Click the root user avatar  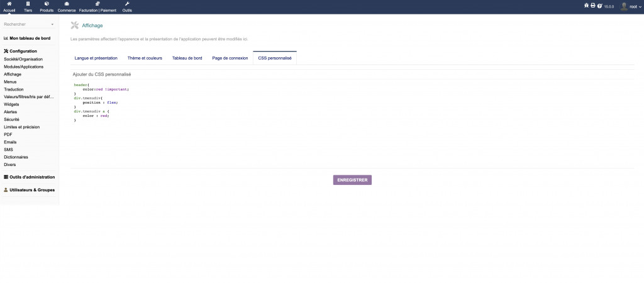623,6
